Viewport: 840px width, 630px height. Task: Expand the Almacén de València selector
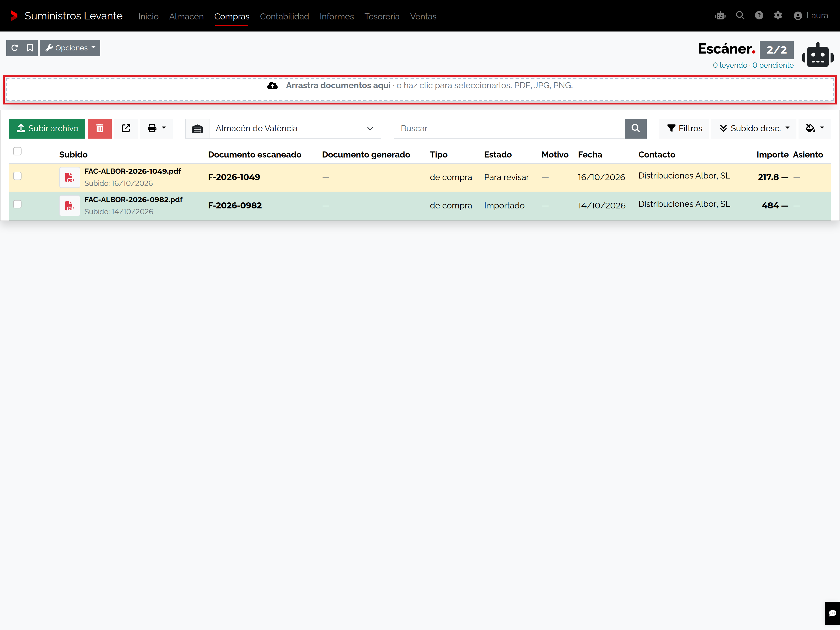pos(295,129)
